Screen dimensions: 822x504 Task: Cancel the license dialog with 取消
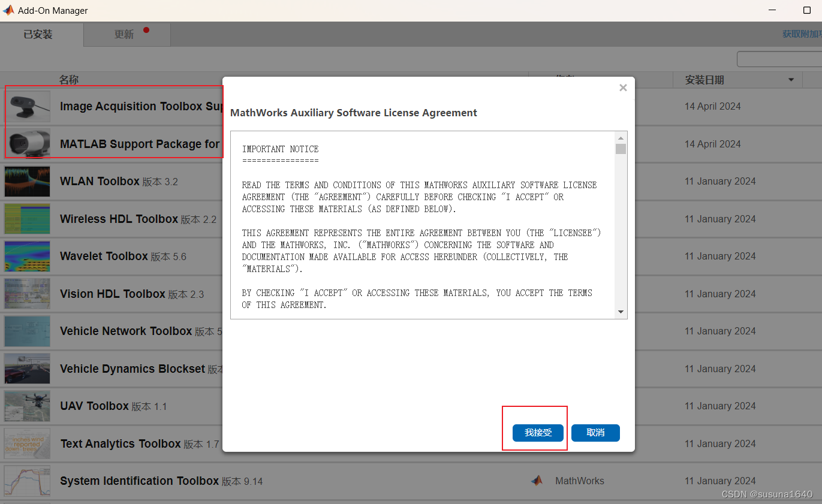tap(595, 433)
